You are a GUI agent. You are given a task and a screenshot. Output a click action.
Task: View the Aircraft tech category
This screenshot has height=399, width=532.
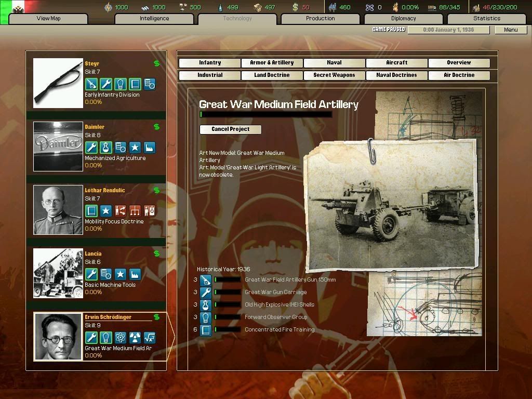click(x=396, y=63)
